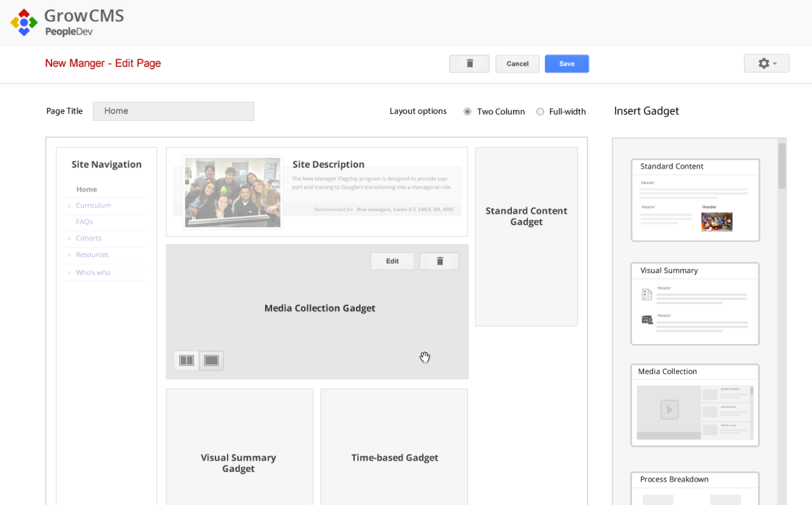This screenshot has width=812, height=505.
Task: Click the Edit button on Media Collection gadget
Action: point(392,261)
